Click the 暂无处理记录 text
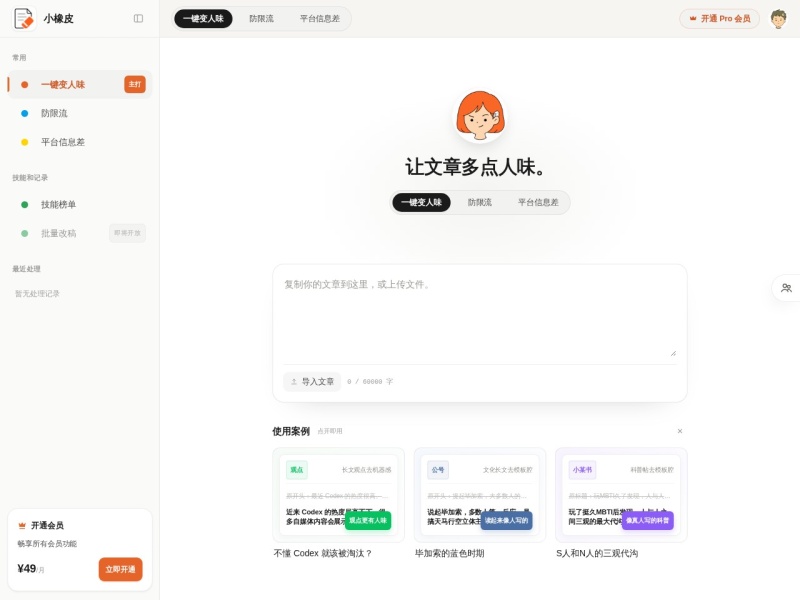This screenshot has height=600, width=800. pyautogui.click(x=37, y=294)
